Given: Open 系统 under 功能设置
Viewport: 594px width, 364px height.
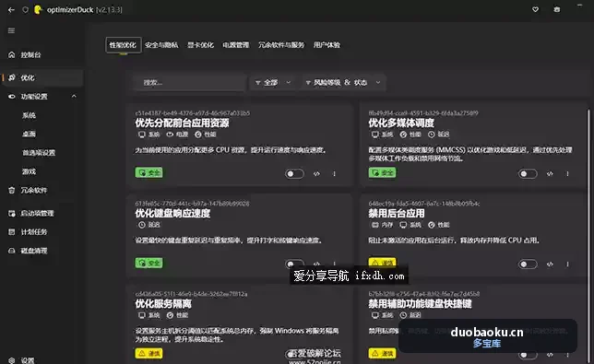Looking at the screenshot, I should [x=29, y=115].
